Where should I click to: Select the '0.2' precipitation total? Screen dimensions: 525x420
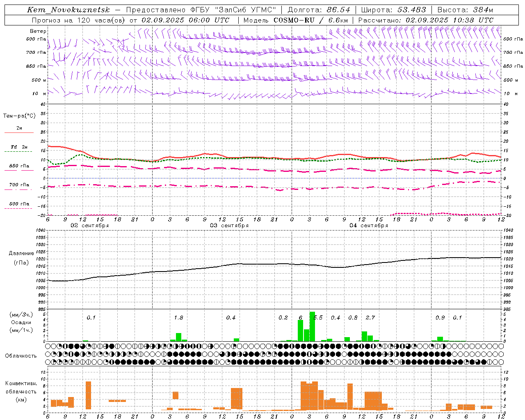(x=283, y=318)
